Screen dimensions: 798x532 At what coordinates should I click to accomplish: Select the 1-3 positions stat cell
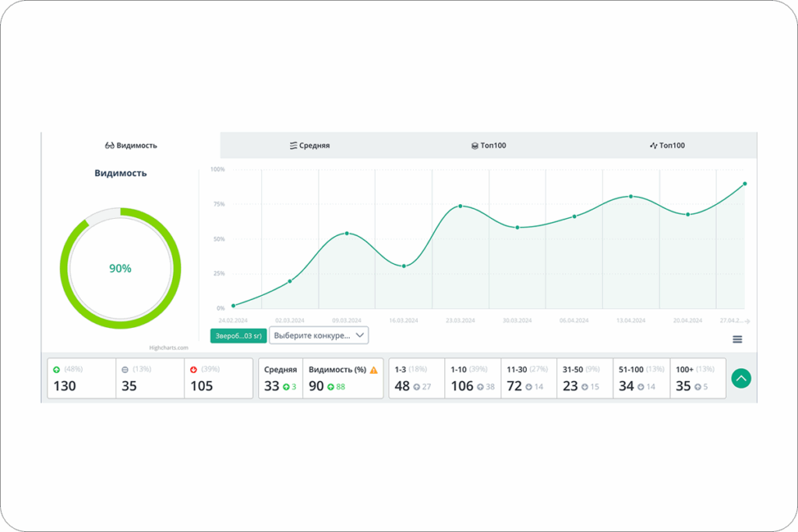417,379
